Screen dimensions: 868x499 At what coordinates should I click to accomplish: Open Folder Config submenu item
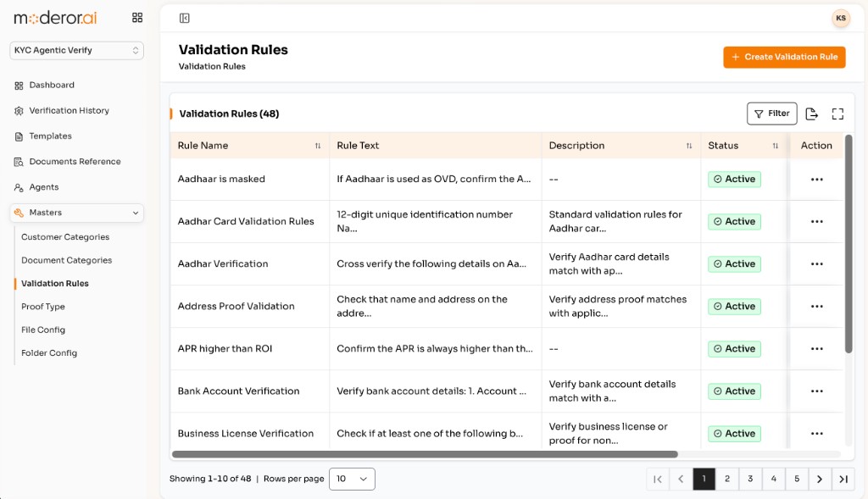click(x=49, y=353)
